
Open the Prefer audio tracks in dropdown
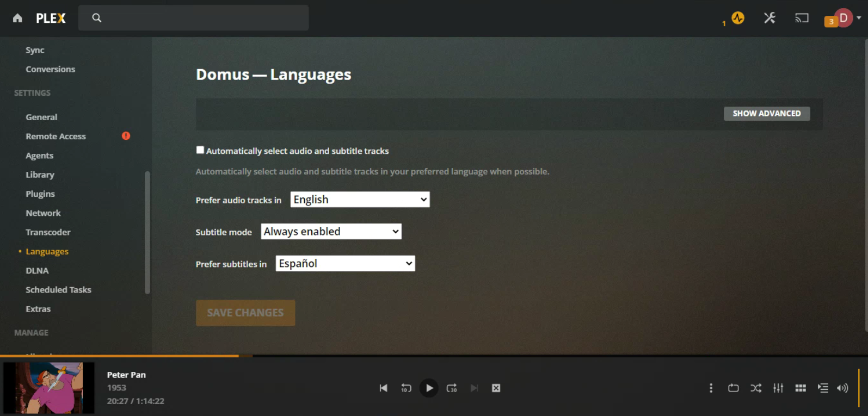pyautogui.click(x=360, y=200)
